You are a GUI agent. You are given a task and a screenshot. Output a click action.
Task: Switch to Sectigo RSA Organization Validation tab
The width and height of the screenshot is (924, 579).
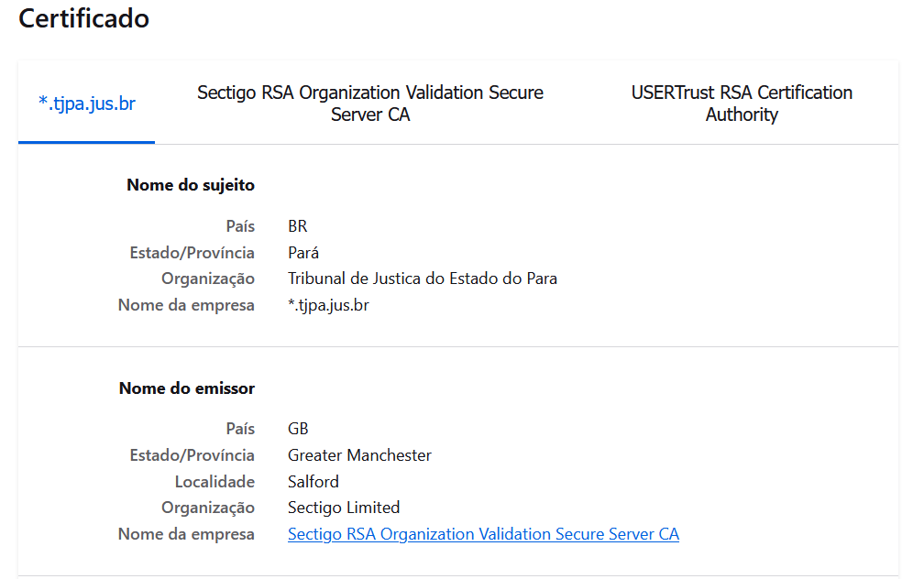point(370,104)
